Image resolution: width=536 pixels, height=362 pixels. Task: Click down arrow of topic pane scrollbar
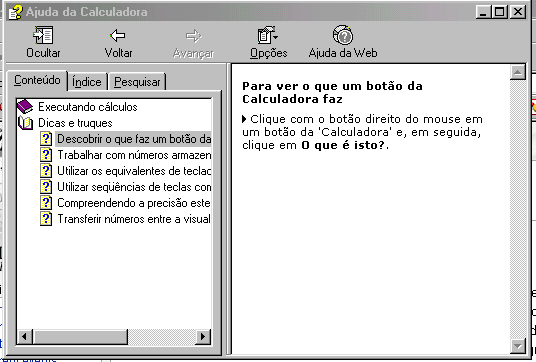coord(518,346)
